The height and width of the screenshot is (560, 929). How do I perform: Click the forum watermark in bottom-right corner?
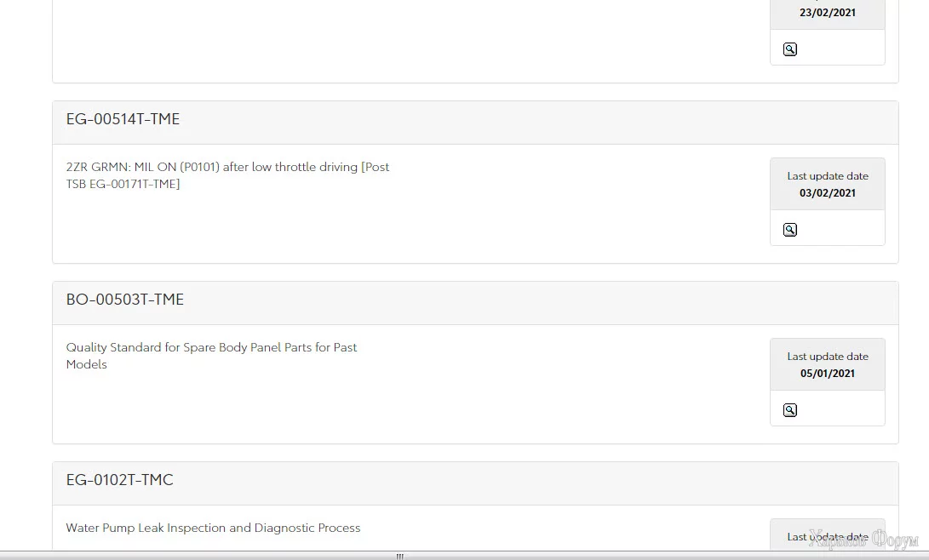click(863, 541)
